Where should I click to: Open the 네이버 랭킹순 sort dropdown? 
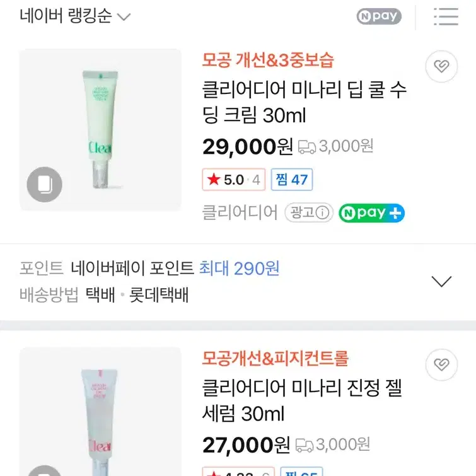point(75,16)
